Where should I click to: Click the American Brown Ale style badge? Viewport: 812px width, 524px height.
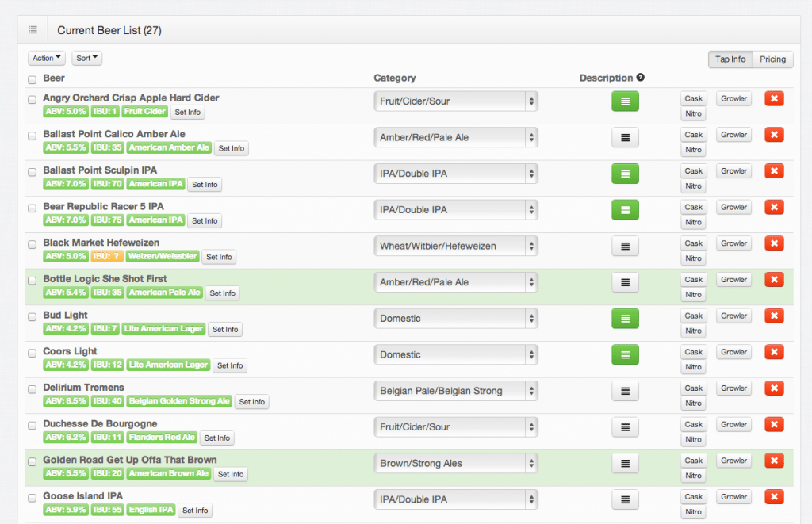click(168, 474)
